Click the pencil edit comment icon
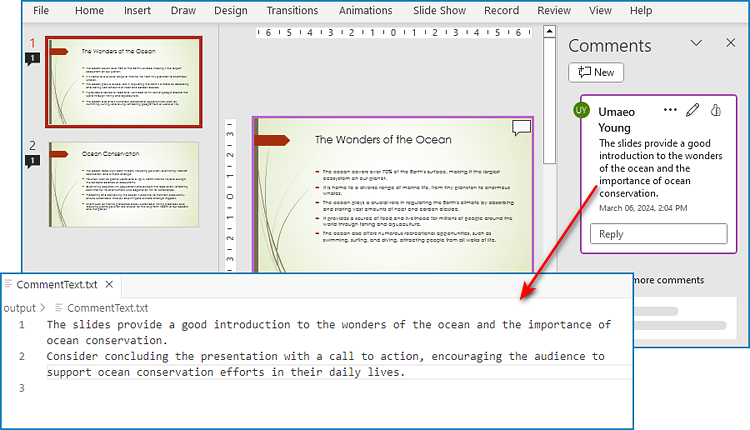 click(x=693, y=109)
